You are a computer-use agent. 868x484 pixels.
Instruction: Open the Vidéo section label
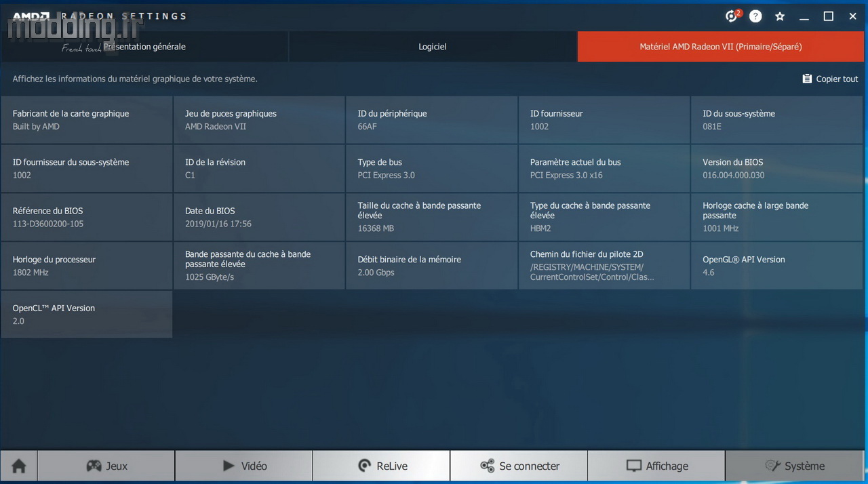pos(254,466)
